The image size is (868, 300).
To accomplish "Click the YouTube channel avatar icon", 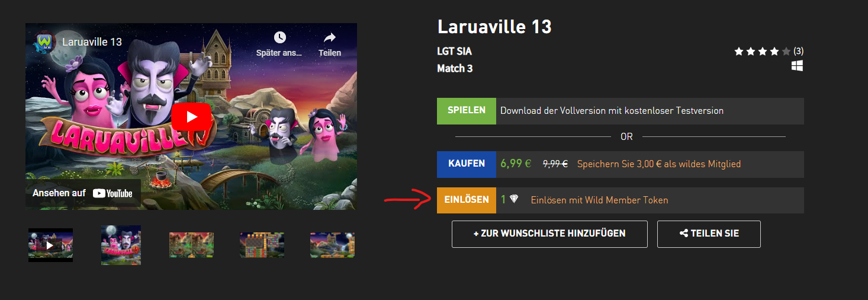I will tap(44, 42).
